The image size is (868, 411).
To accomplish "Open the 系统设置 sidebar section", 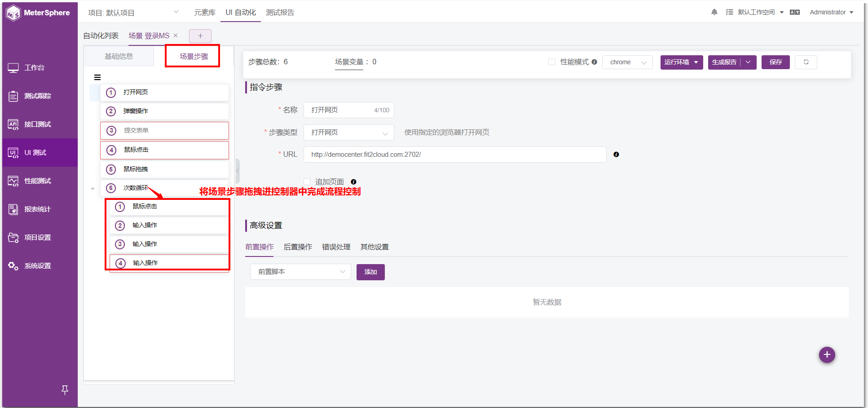I will click(40, 266).
